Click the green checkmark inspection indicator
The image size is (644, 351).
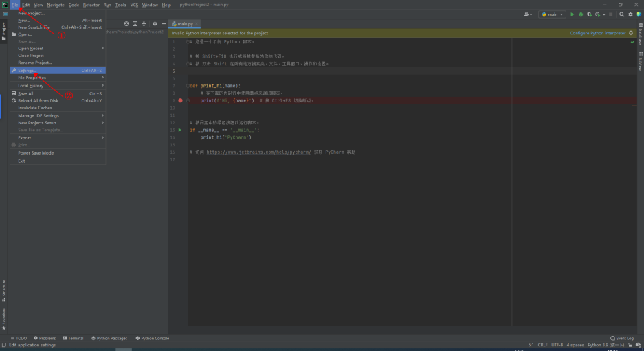632,42
